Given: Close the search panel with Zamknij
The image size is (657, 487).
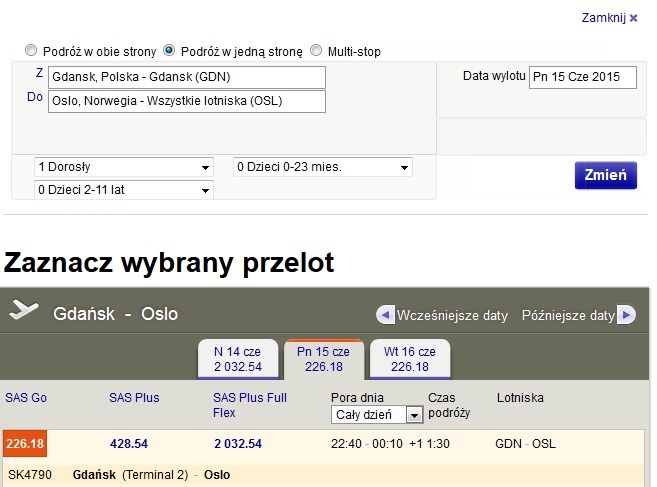Looking at the screenshot, I should (x=610, y=18).
